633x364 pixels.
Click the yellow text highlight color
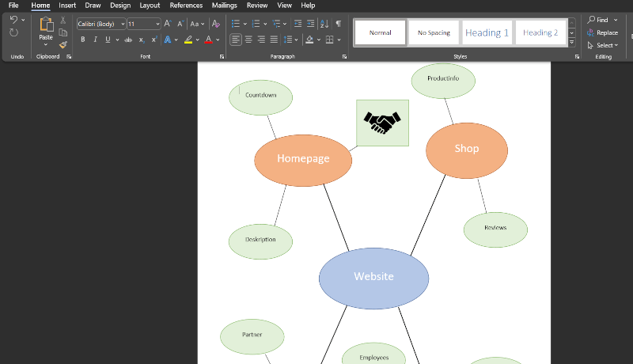[x=188, y=40]
